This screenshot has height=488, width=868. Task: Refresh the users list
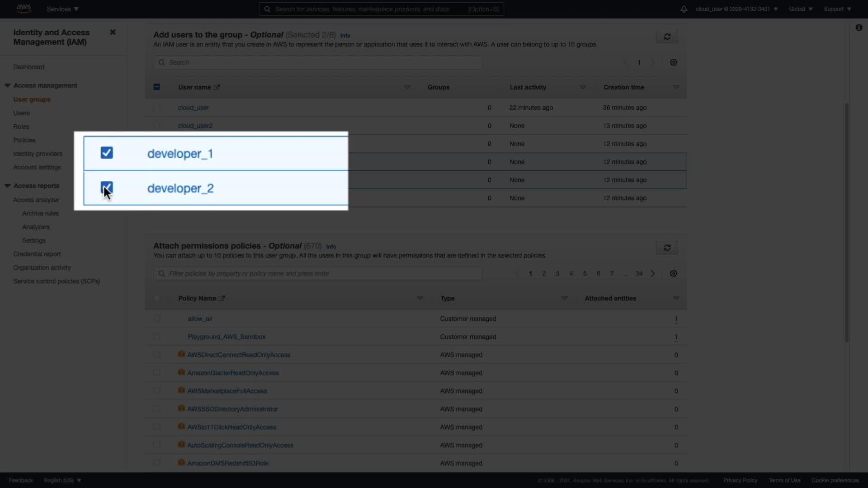point(667,37)
